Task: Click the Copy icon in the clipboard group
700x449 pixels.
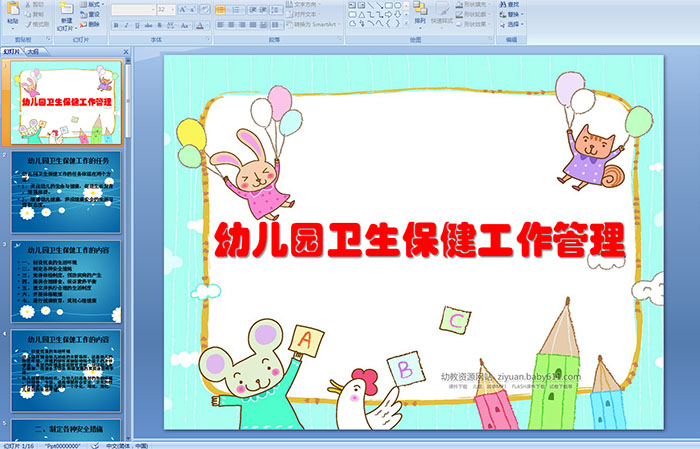Action: pyautogui.click(x=28, y=14)
